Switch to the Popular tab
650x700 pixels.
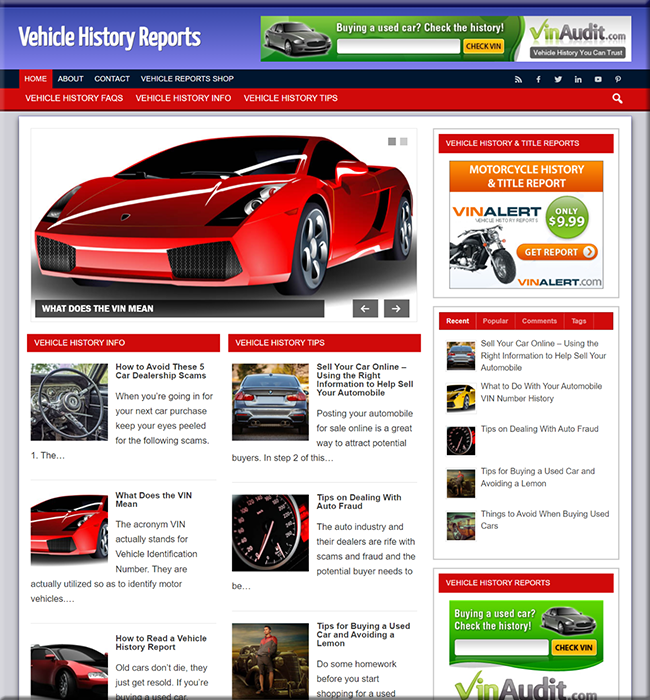[x=495, y=321]
